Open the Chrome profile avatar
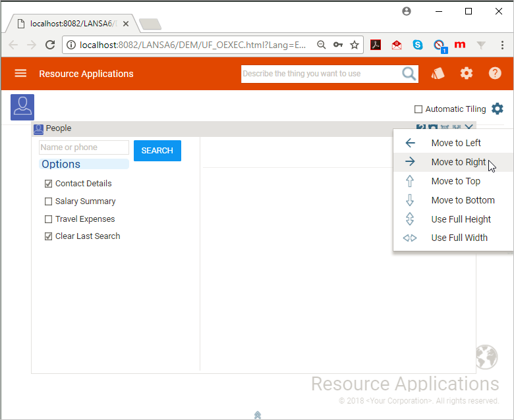The width and height of the screenshot is (514, 420). click(x=407, y=11)
